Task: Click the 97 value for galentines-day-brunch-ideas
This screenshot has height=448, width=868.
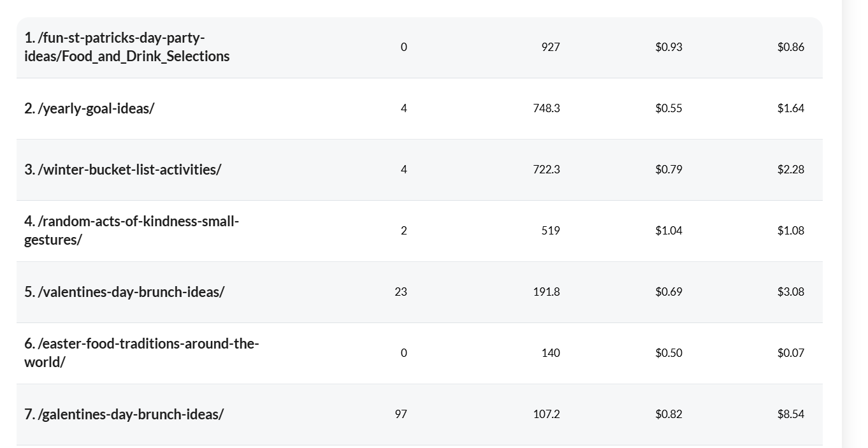Action: pyautogui.click(x=401, y=414)
